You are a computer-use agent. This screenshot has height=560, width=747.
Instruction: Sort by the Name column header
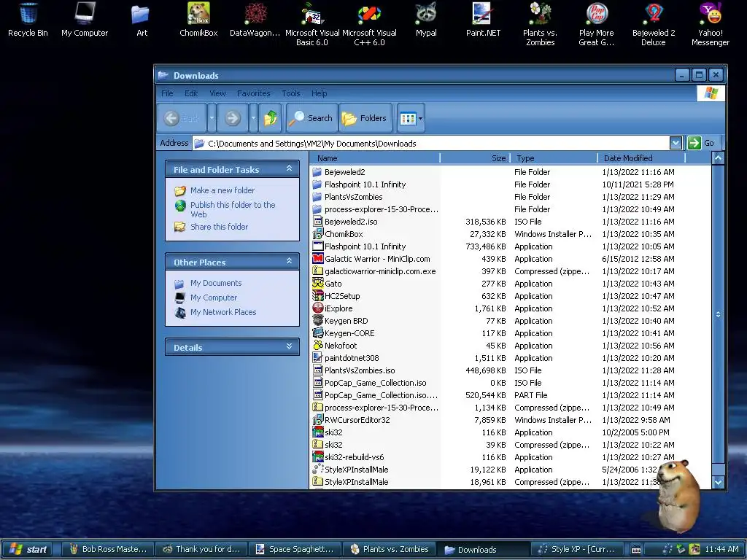pos(375,158)
